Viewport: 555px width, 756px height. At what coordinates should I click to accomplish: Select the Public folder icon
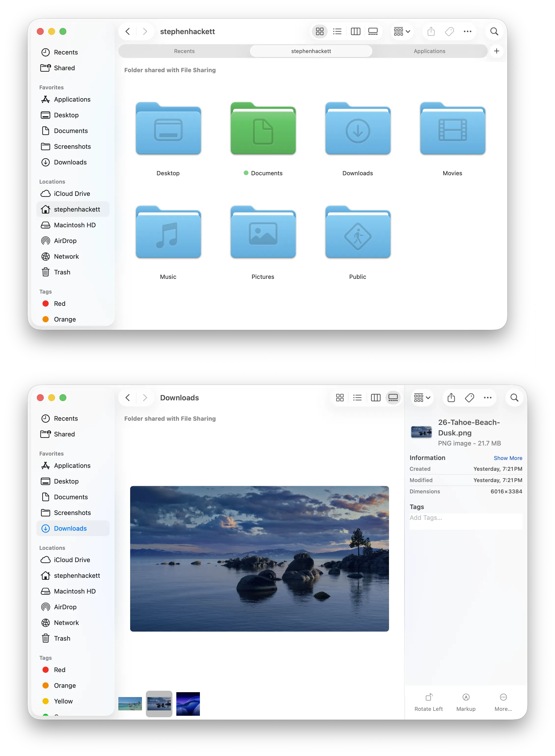point(358,232)
